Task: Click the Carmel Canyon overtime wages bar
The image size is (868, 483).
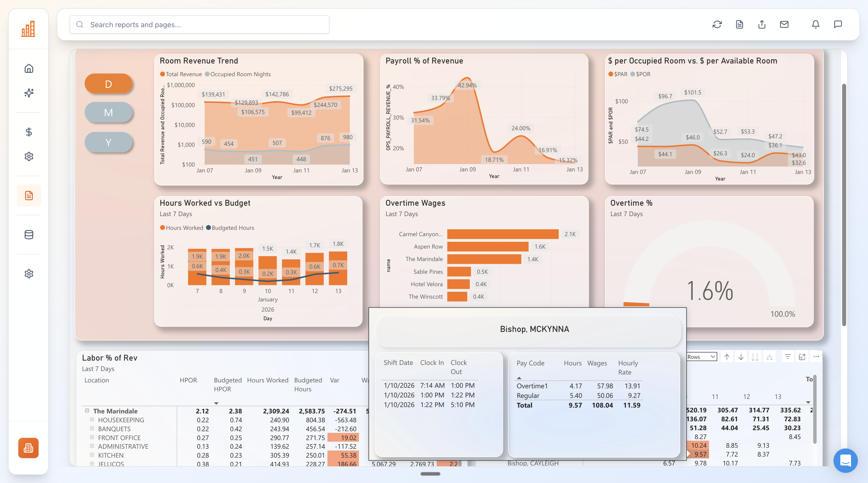Action: (503, 234)
